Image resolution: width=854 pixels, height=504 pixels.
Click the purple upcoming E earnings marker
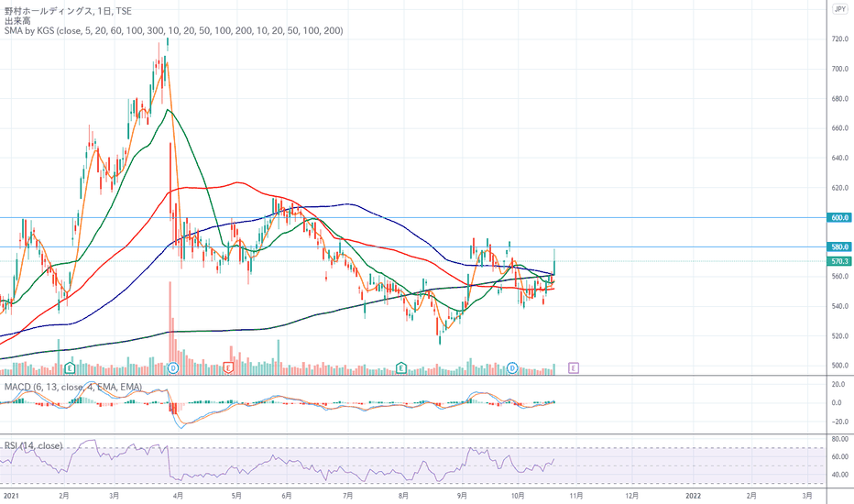point(573,368)
